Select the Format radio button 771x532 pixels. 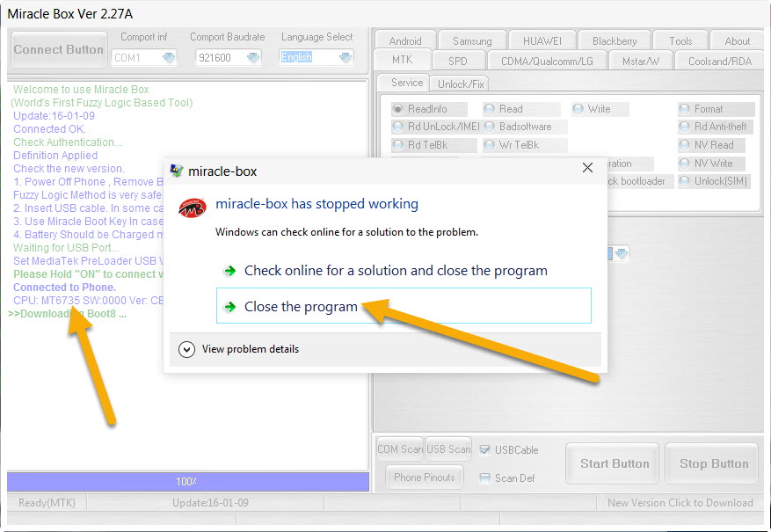tap(685, 109)
